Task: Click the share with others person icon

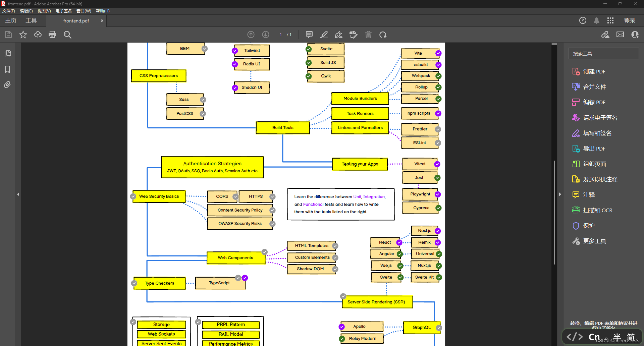Action: pos(635,35)
